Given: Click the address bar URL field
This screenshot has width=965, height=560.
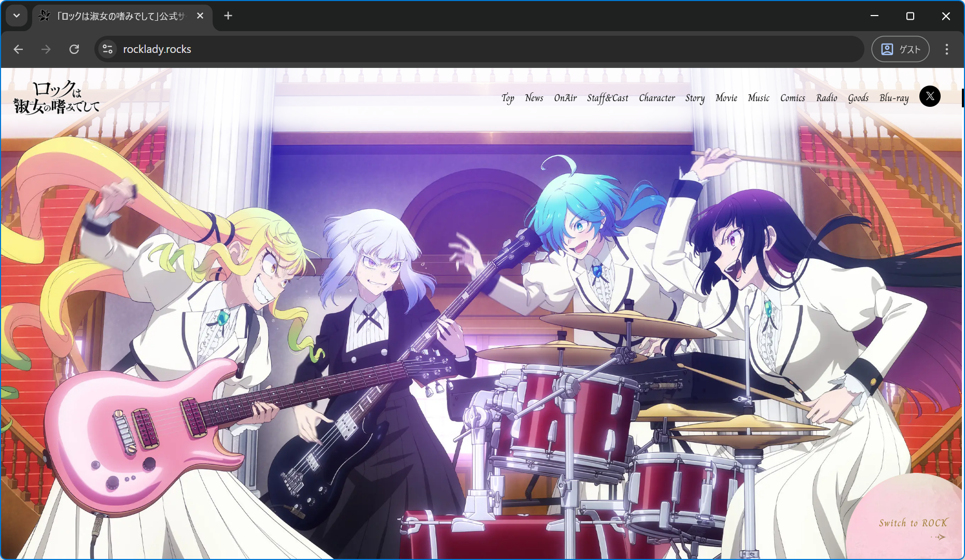Looking at the screenshot, I should click(480, 49).
